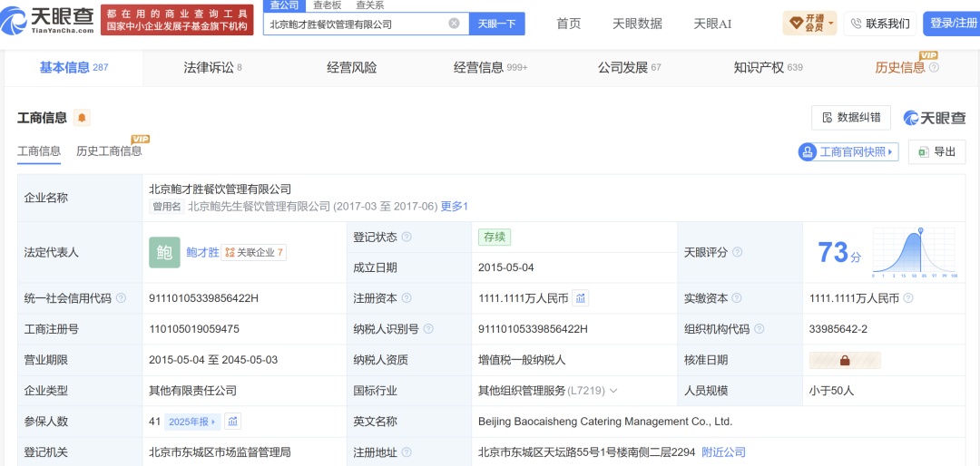Open 天眼AI navigation item
980x466 pixels.
coord(712,24)
